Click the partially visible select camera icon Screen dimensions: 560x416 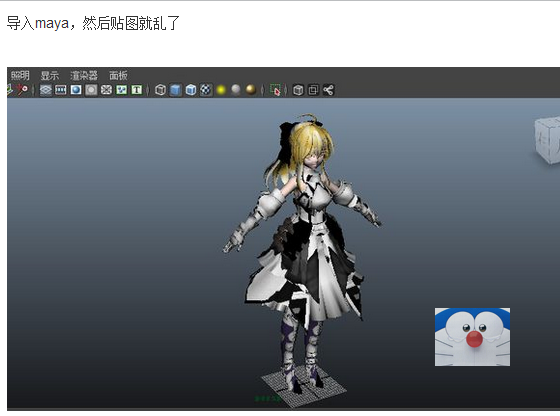[x=10, y=89]
